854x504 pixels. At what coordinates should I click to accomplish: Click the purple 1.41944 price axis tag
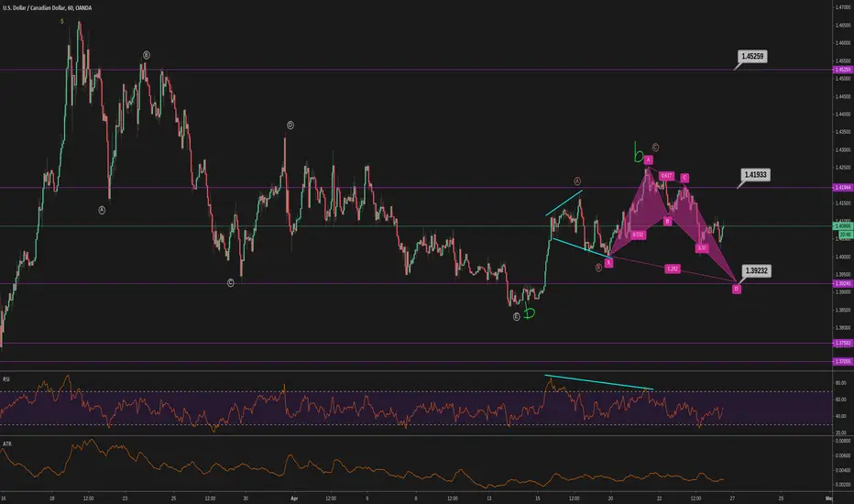[x=843, y=188]
